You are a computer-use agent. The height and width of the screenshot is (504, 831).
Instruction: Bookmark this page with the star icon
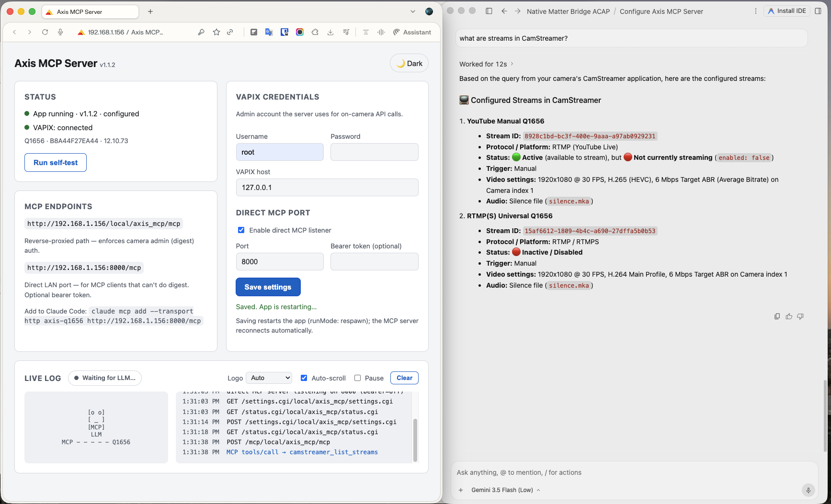(216, 32)
